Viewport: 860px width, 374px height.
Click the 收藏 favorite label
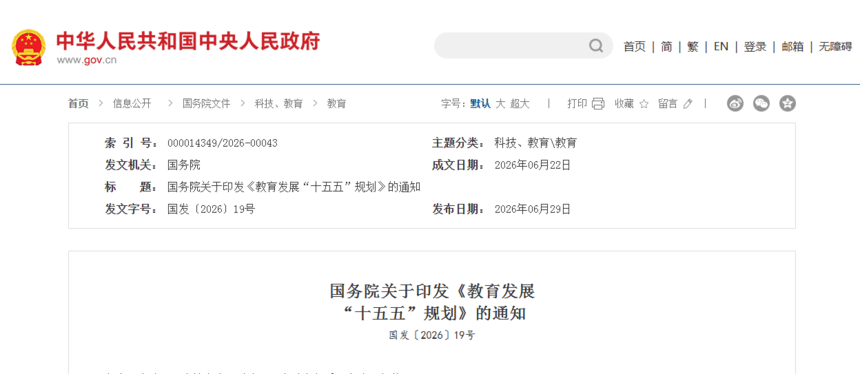[x=624, y=104]
